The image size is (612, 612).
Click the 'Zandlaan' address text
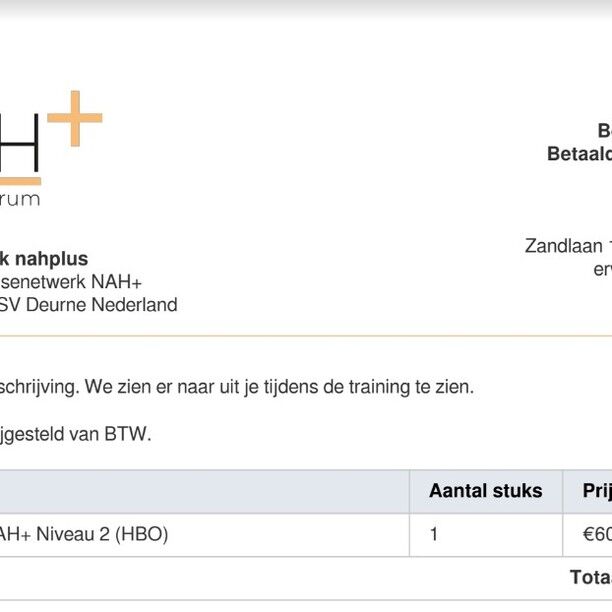564,246
